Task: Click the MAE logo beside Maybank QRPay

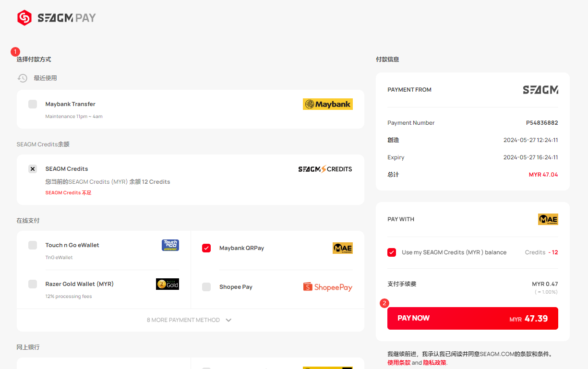Action: coord(343,248)
